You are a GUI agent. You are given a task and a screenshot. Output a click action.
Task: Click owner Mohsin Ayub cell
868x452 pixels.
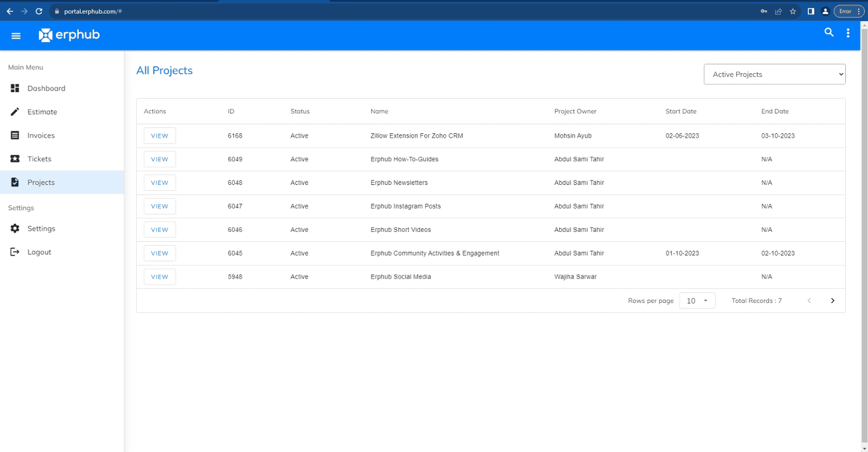573,136
